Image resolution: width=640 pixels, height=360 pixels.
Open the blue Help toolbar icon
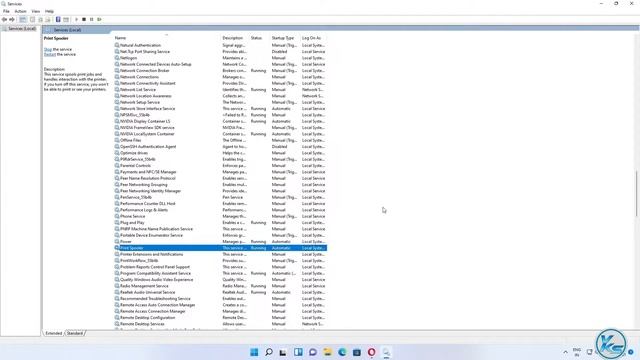tap(58, 19)
